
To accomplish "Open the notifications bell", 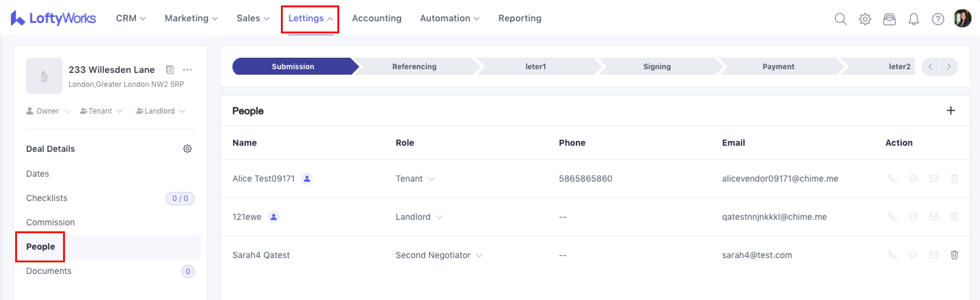I will (914, 19).
